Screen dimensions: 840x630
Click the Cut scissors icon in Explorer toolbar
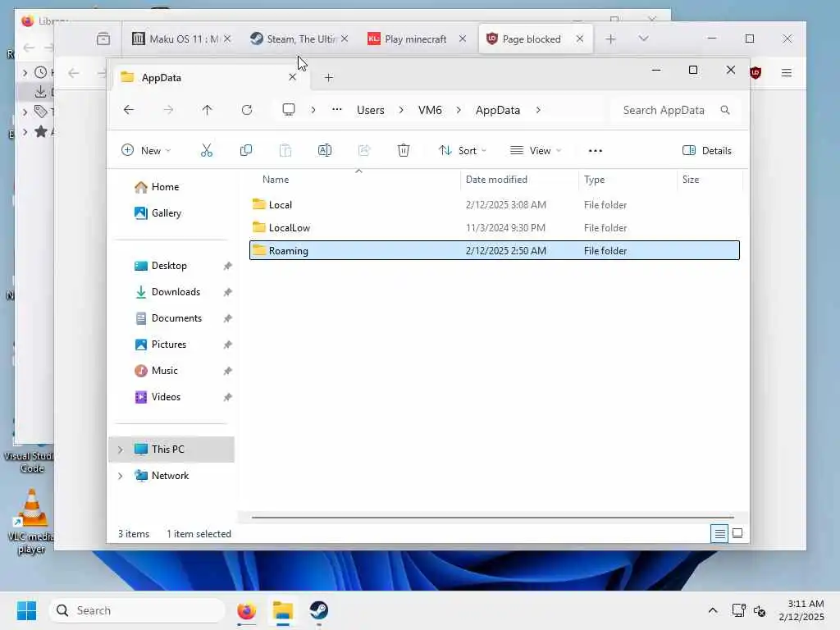206,151
